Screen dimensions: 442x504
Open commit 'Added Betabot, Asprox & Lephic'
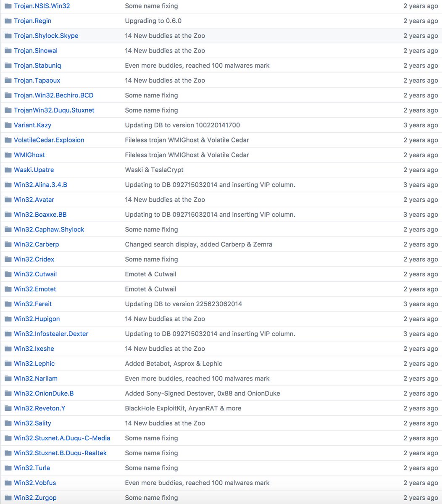click(174, 363)
